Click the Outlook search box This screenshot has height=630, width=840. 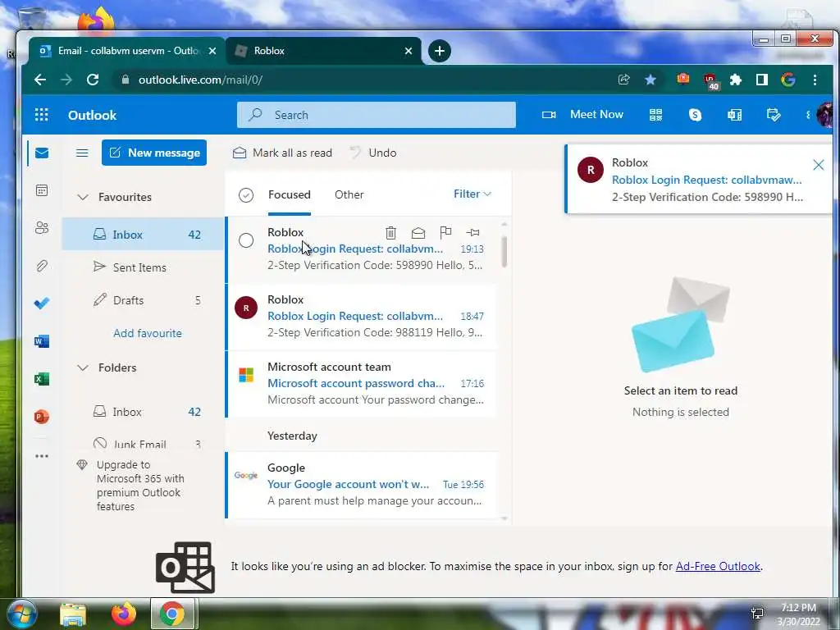point(376,115)
